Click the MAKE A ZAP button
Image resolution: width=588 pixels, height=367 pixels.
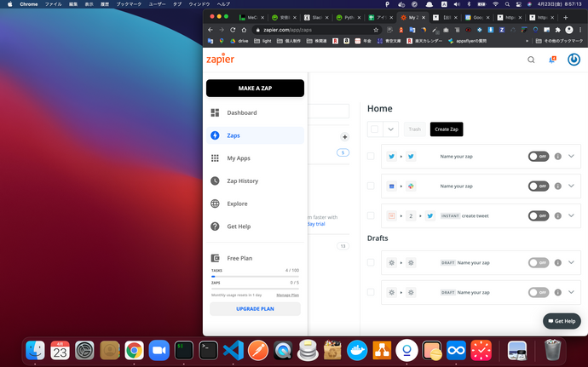[255, 88]
